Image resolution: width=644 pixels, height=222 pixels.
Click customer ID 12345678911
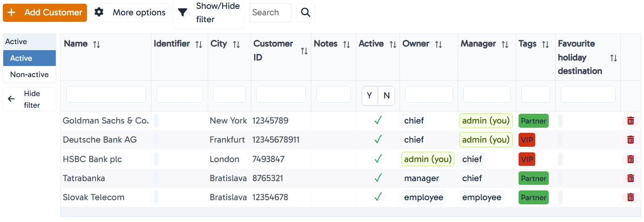click(x=276, y=140)
